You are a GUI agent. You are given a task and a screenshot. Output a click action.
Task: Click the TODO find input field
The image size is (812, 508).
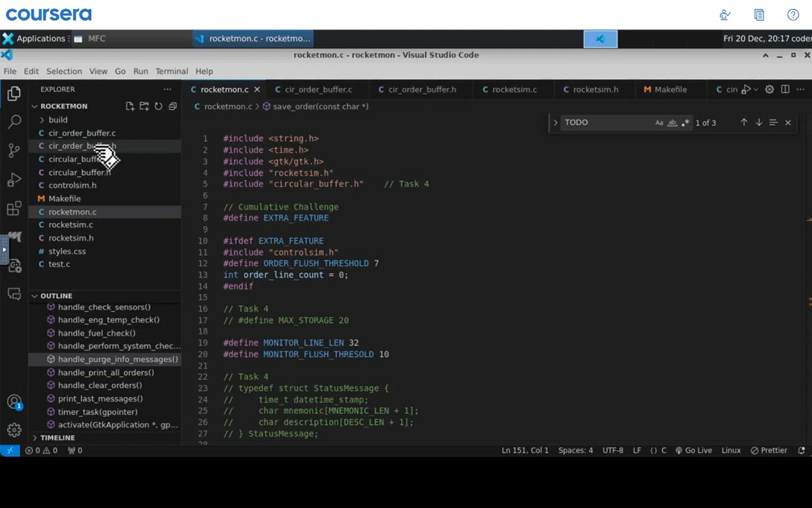[x=606, y=123]
